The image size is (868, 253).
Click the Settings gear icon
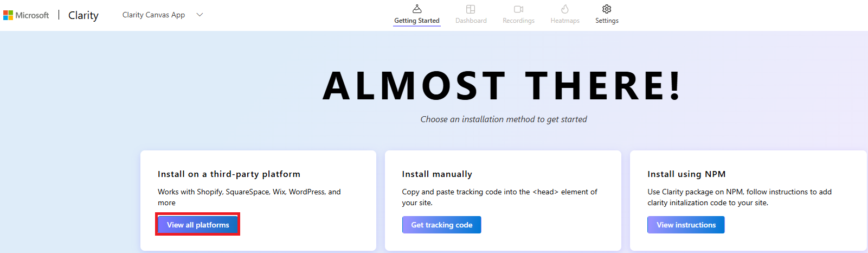pos(607,9)
